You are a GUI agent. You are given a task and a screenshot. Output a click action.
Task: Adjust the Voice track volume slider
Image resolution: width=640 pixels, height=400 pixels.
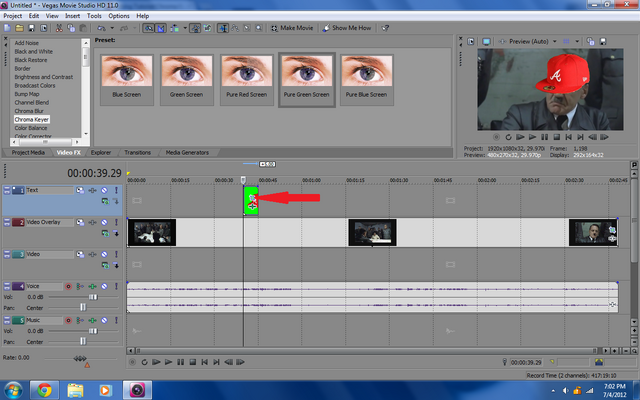pos(93,297)
